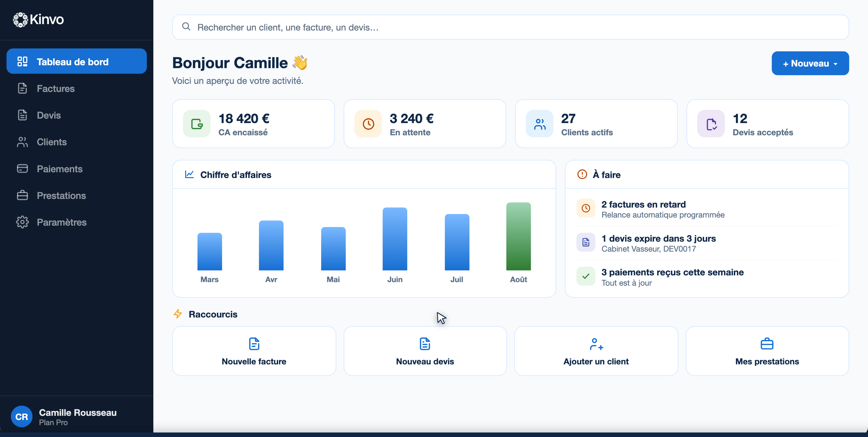Click the green checkmark icon for paiements reçus
Image resolution: width=868 pixels, height=437 pixels.
pyautogui.click(x=586, y=276)
